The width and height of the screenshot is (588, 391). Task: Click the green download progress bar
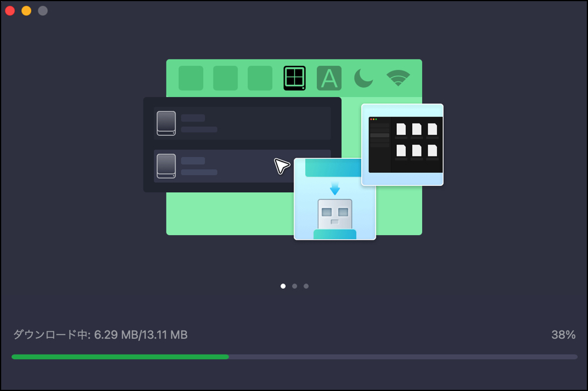(295, 357)
